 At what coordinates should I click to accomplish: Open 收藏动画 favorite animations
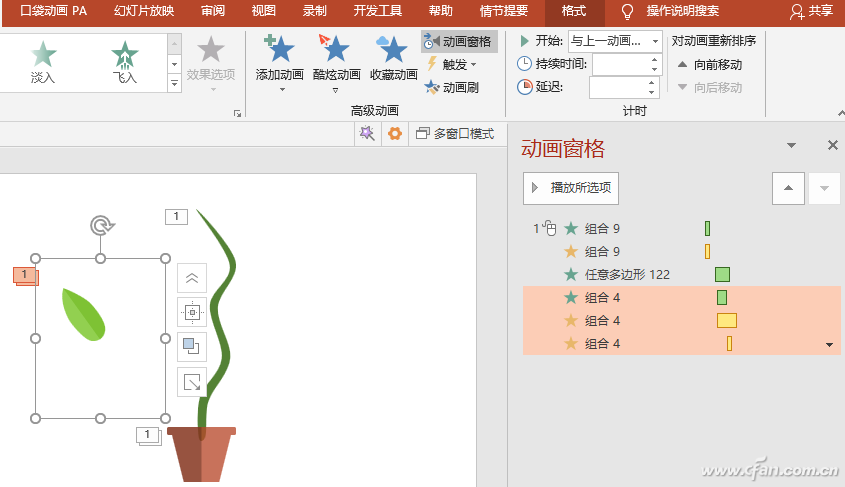point(393,59)
